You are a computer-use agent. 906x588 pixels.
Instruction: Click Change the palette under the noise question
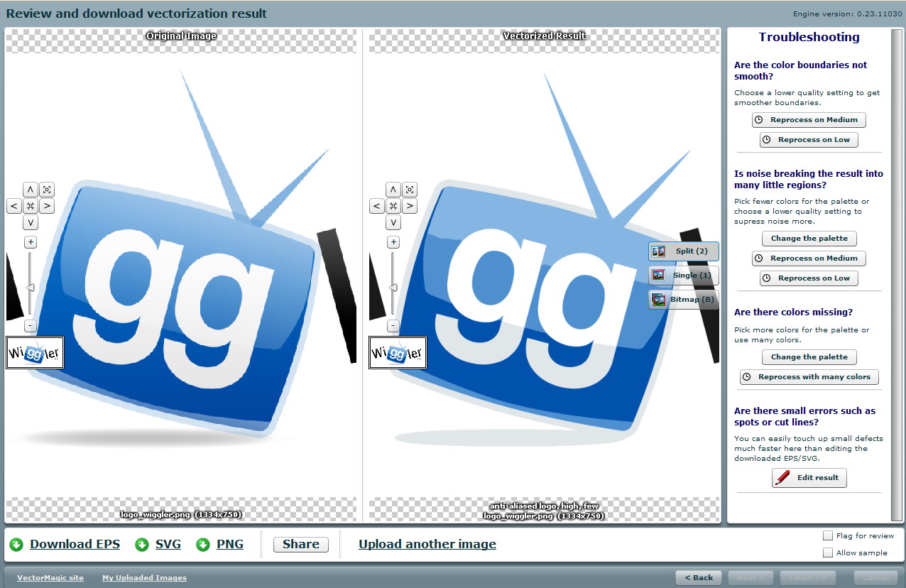click(809, 239)
